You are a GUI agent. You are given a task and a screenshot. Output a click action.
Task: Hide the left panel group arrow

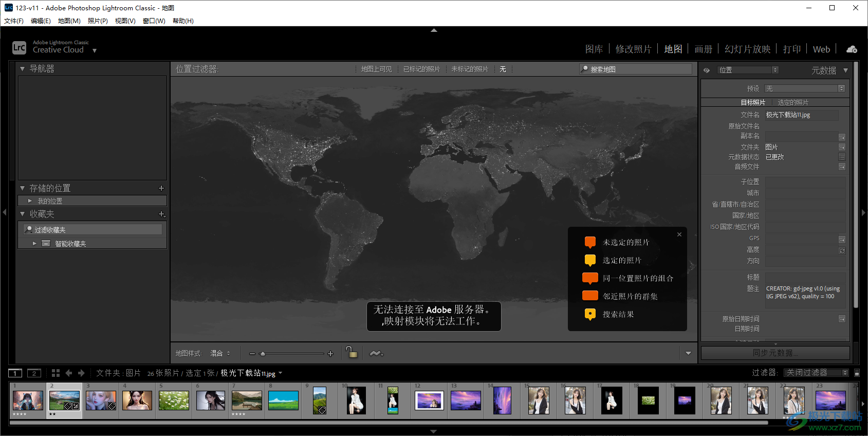(x=4, y=212)
